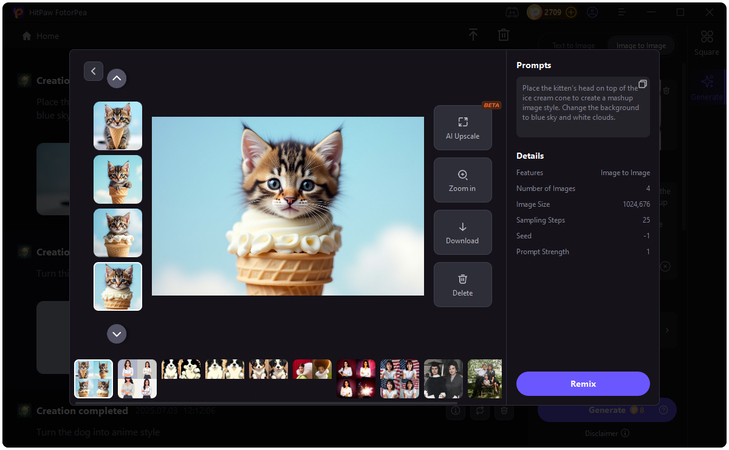Image resolution: width=729 pixels, height=450 pixels.
Task: Click the Remix button
Action: pos(583,384)
